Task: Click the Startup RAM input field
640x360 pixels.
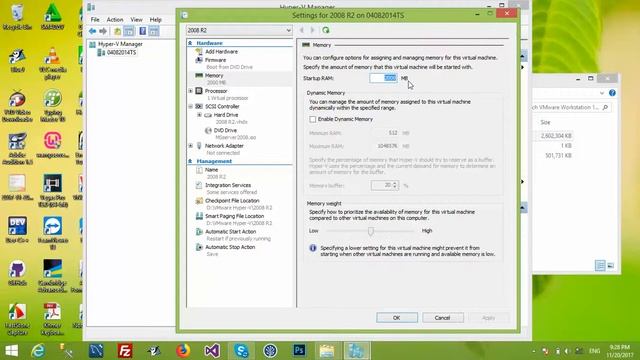Action: pyautogui.click(x=383, y=78)
